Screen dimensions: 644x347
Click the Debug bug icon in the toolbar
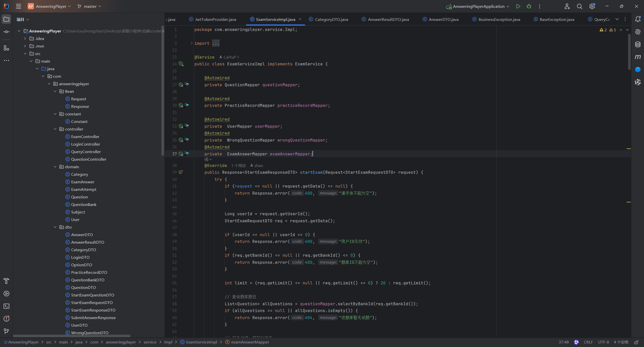tap(529, 6)
